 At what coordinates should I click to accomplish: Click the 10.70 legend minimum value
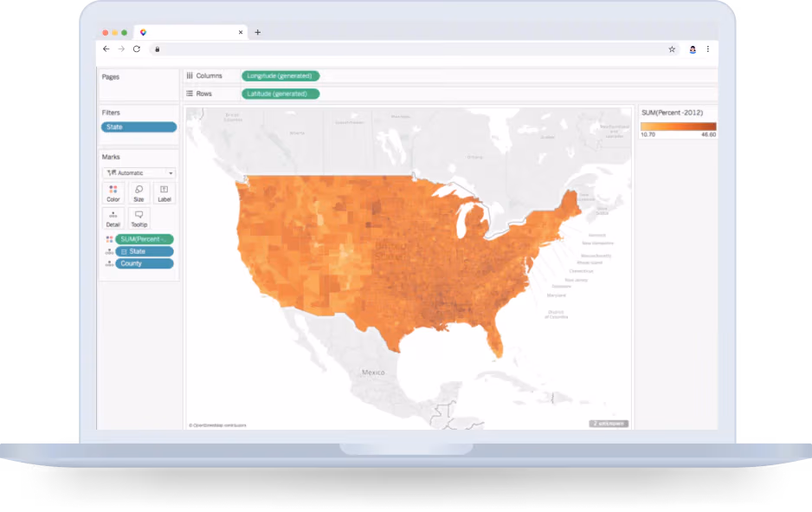[648, 135]
